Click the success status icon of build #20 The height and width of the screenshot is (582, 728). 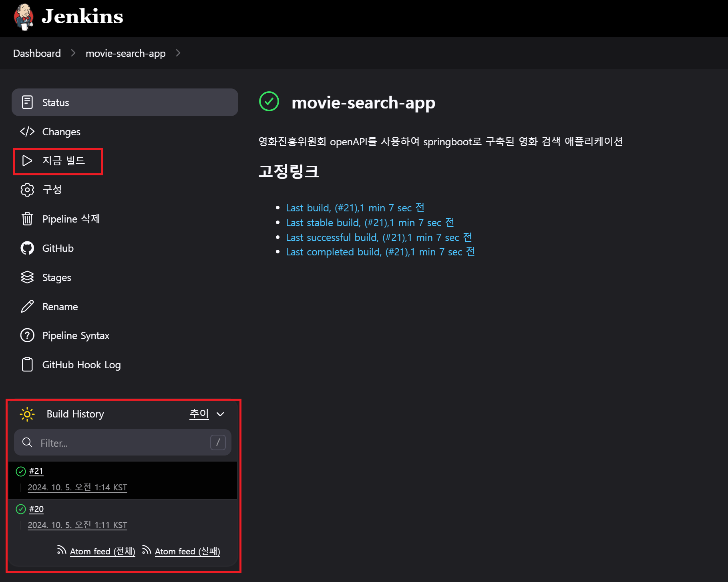[x=21, y=509]
